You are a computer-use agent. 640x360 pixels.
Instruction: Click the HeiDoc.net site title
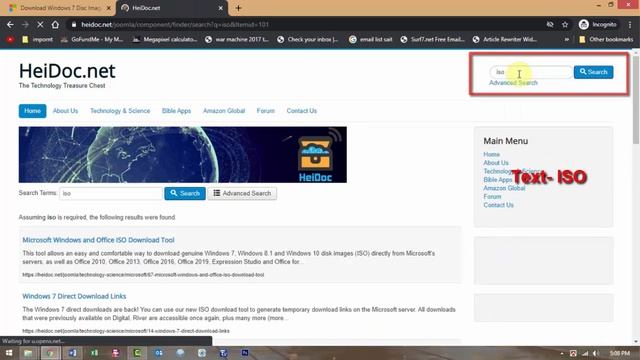pos(67,71)
